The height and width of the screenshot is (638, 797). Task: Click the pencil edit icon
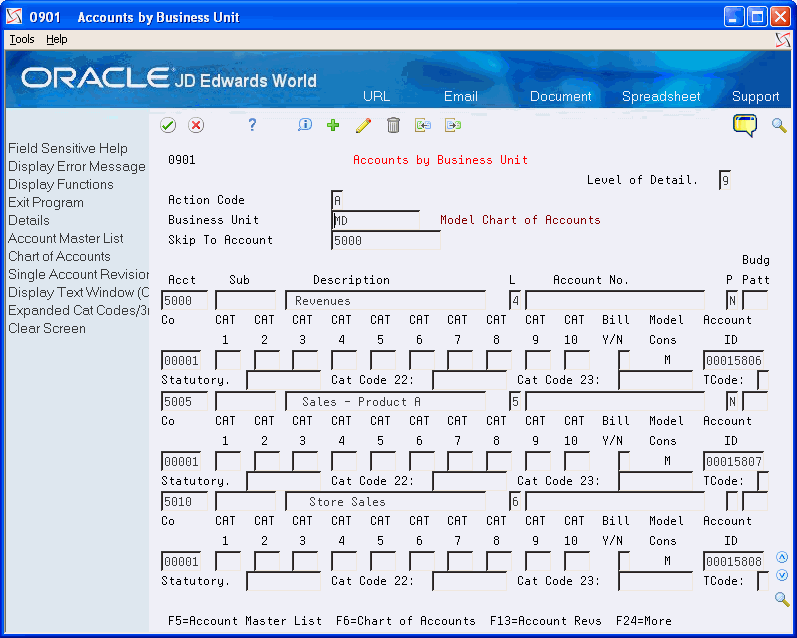click(x=363, y=125)
